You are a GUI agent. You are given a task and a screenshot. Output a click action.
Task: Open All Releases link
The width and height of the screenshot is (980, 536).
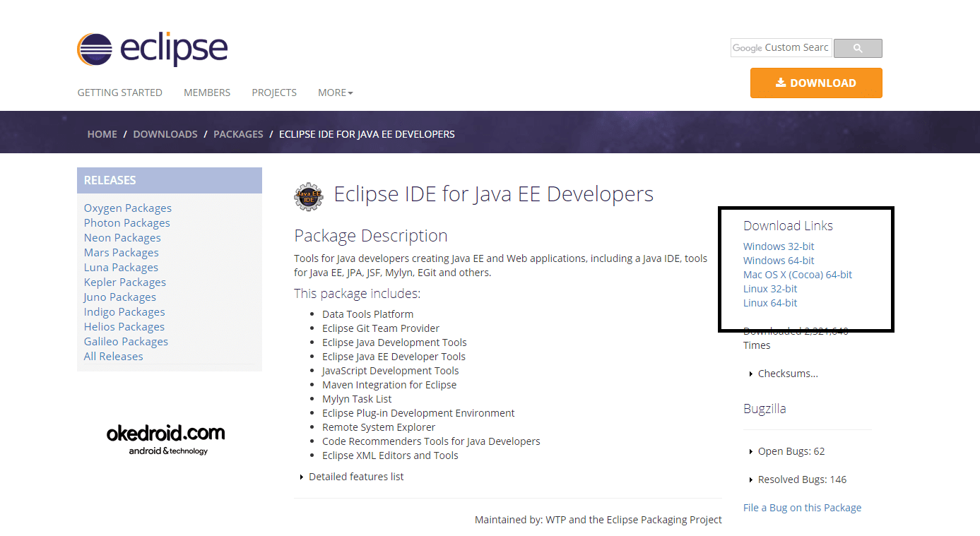pyautogui.click(x=114, y=356)
